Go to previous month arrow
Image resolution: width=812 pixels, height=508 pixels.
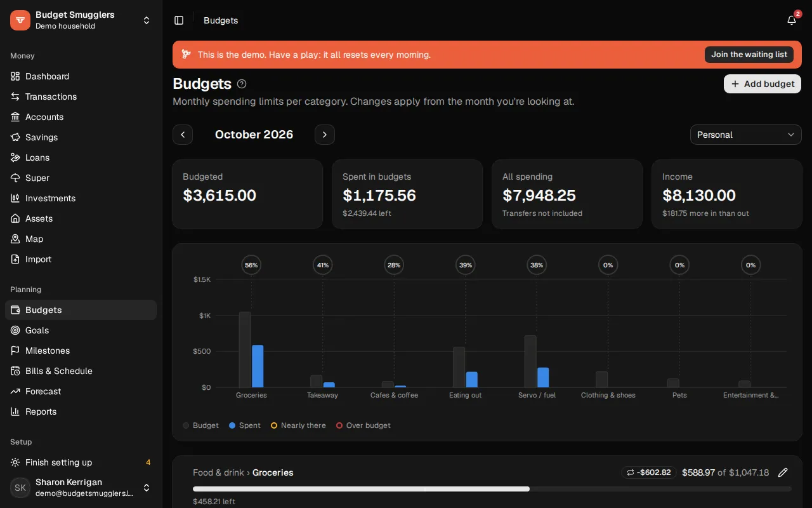click(183, 135)
